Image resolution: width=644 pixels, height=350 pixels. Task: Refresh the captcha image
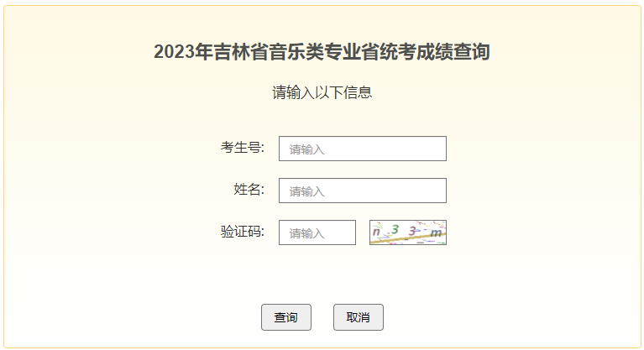point(408,232)
